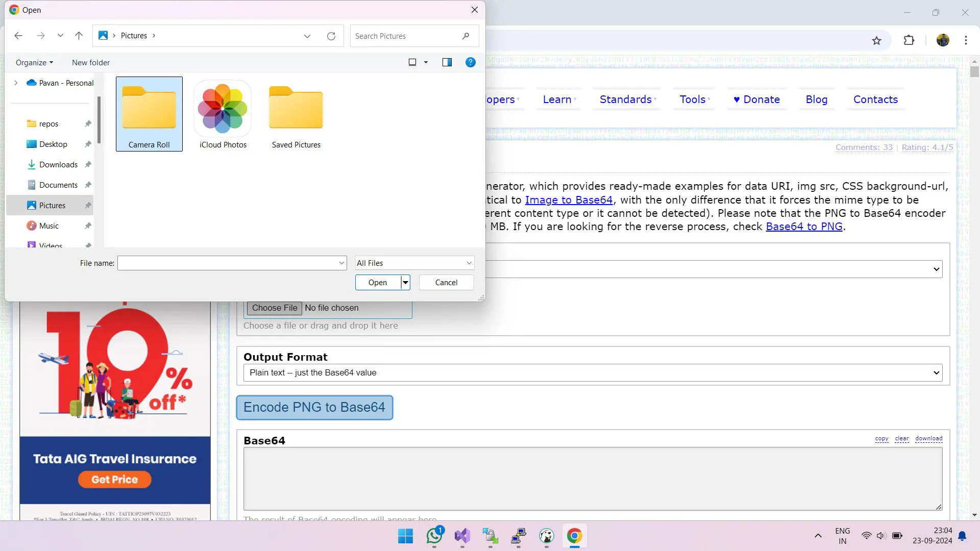Create a New folder
980x551 pixels.
[91, 62]
